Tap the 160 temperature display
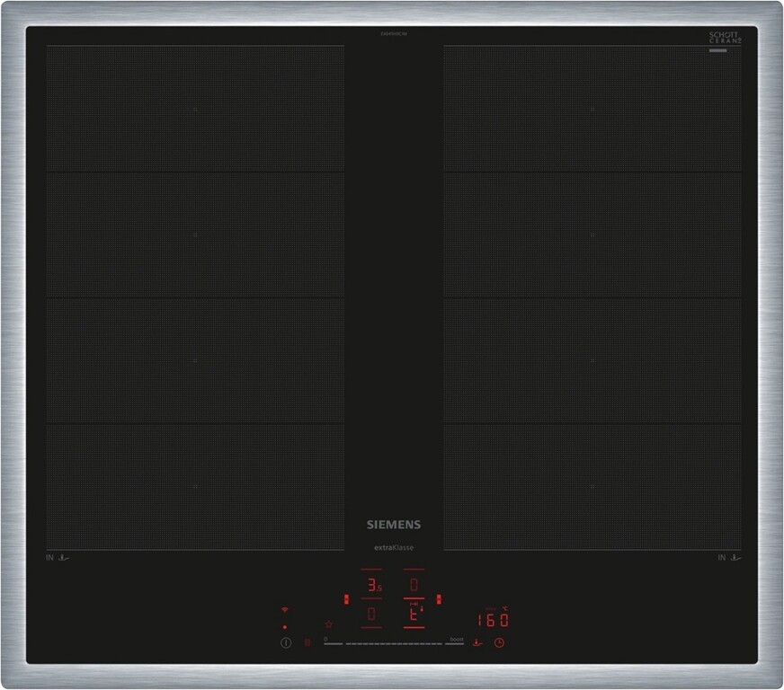784x690 pixels. coord(493,620)
